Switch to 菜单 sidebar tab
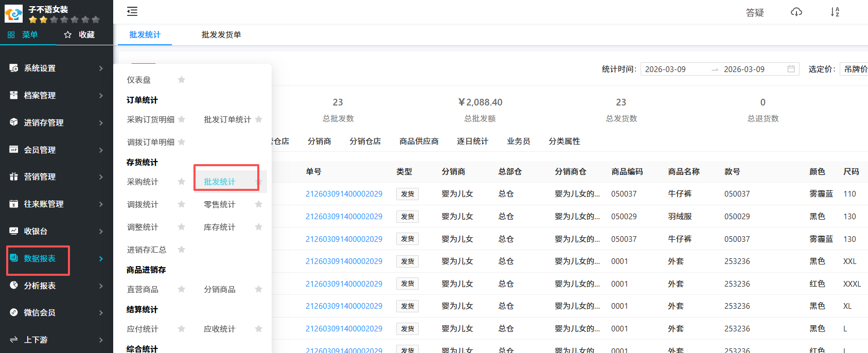This screenshot has width=868, height=353. point(23,34)
